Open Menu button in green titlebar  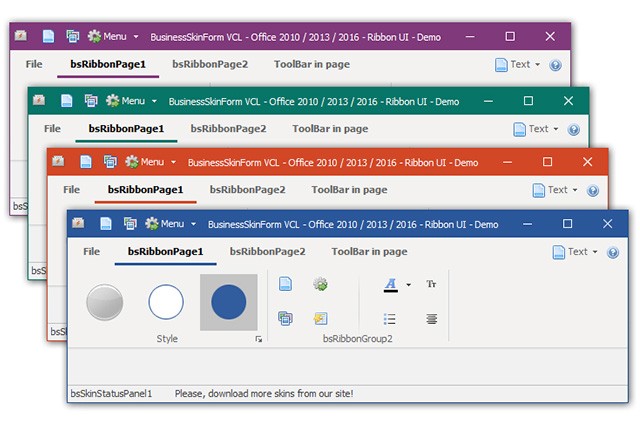[125, 100]
